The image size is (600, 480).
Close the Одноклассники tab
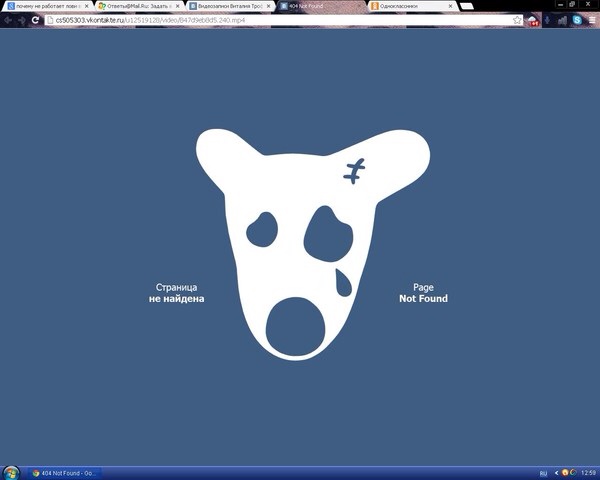450,6
